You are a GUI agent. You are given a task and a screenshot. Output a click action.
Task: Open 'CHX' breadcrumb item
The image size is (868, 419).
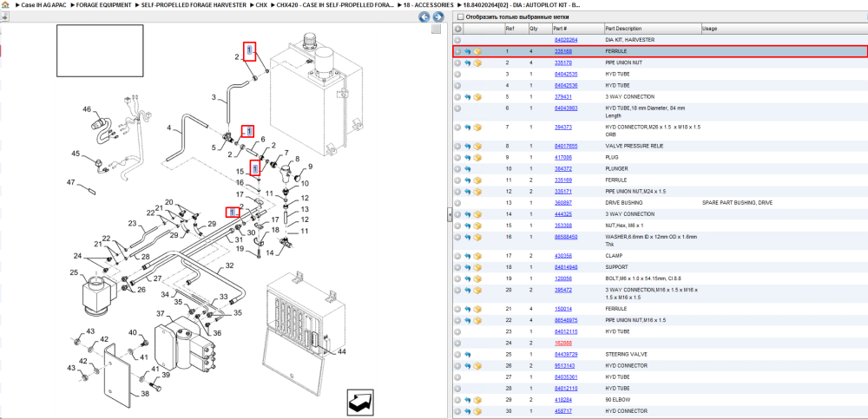point(261,4)
